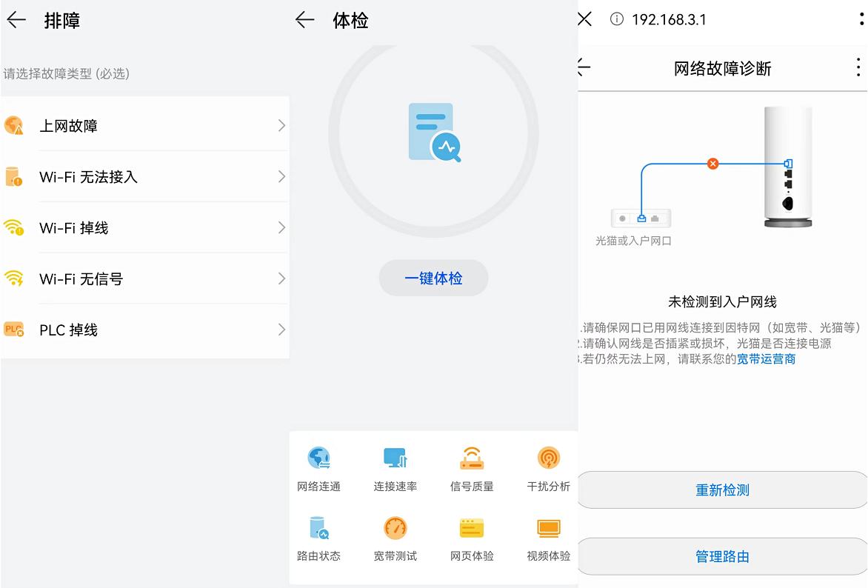The image size is (868, 588).
Task: Expand the PLC 掉线 item
Action: (x=145, y=330)
